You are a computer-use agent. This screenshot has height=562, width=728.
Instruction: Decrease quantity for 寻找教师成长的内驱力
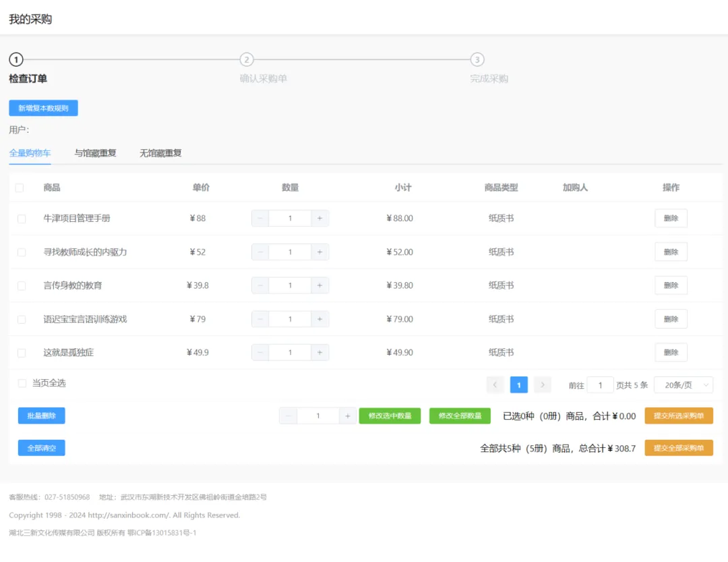click(260, 252)
